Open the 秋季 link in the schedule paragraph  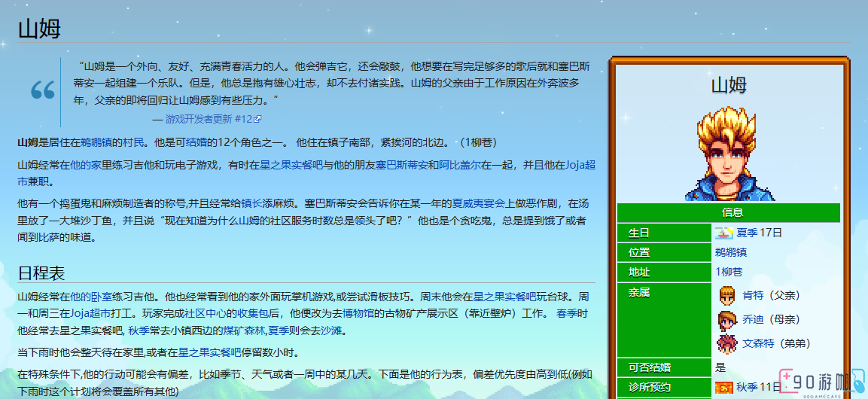pyautogui.click(x=139, y=331)
